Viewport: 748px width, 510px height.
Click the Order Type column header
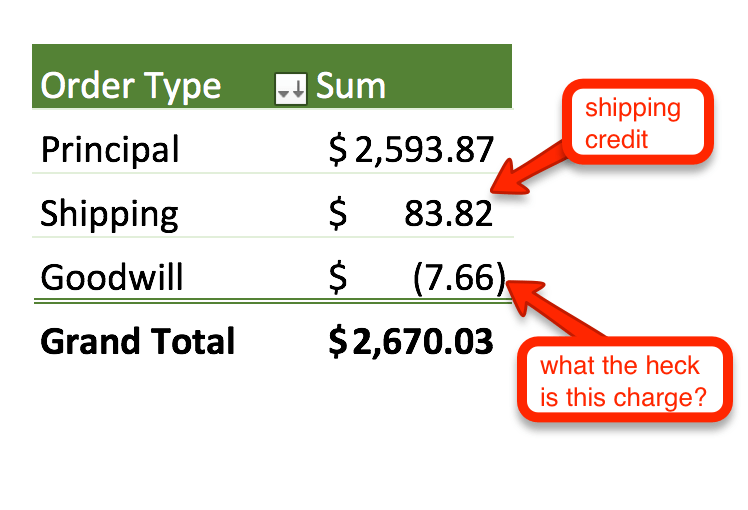click(x=131, y=86)
